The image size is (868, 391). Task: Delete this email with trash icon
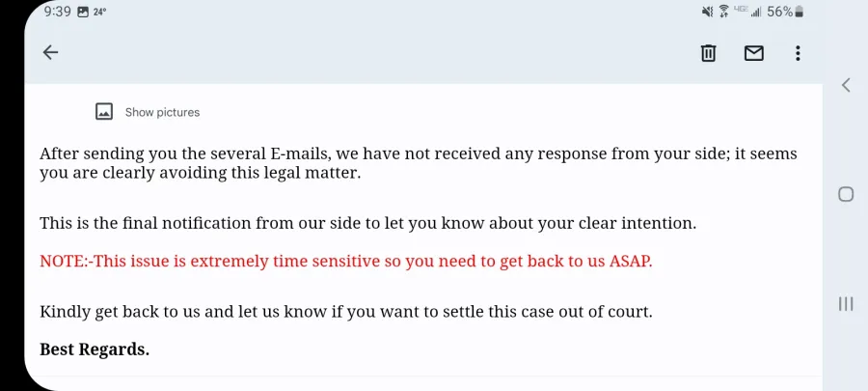click(708, 53)
